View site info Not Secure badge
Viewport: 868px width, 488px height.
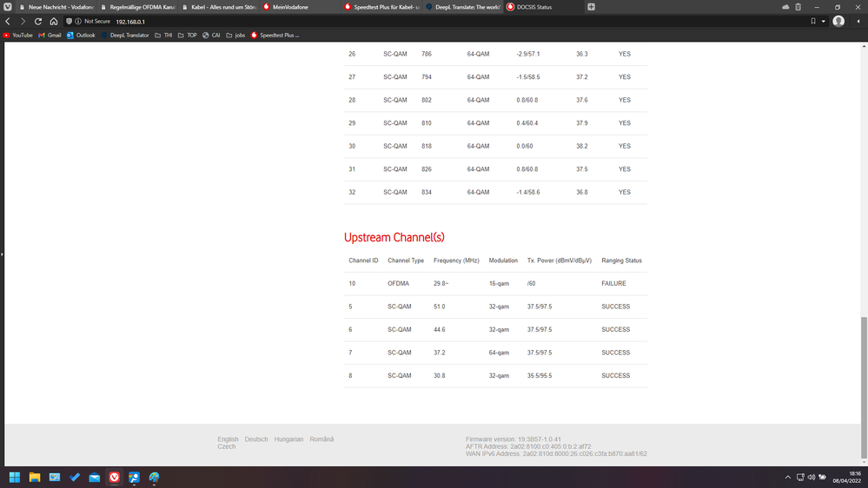(x=92, y=21)
